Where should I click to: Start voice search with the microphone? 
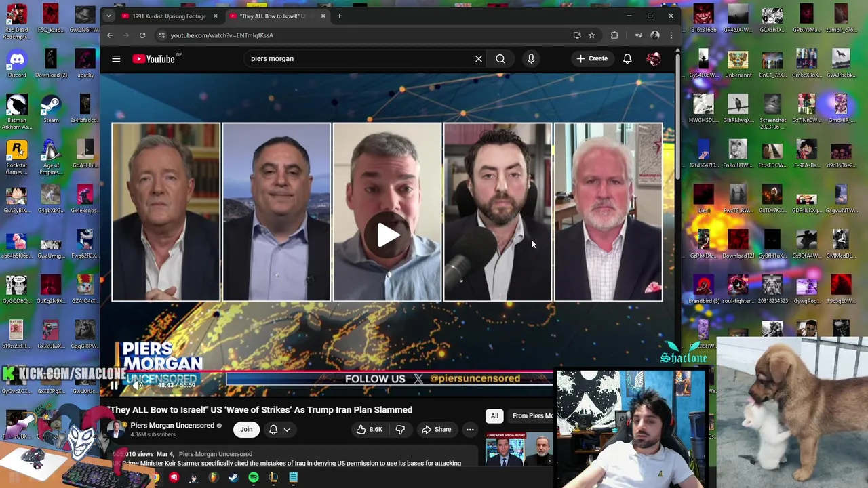(531, 59)
